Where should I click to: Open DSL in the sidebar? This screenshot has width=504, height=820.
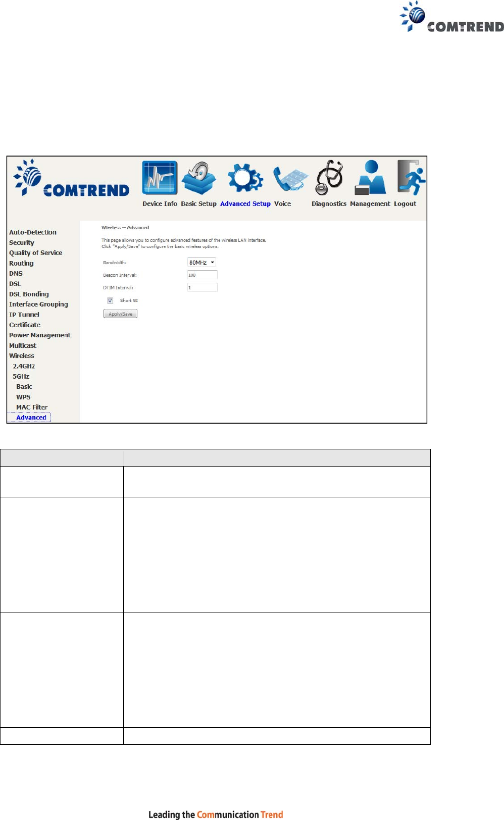[x=15, y=284]
